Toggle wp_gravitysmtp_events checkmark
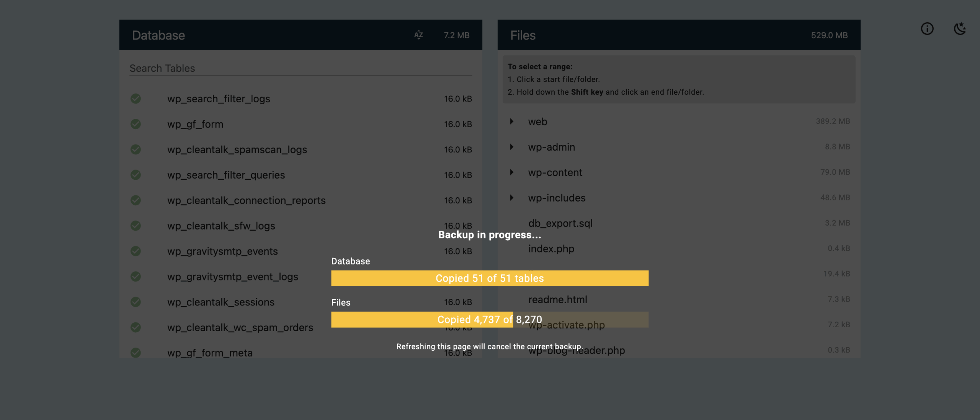Viewport: 980px width, 420px height. [x=136, y=251]
